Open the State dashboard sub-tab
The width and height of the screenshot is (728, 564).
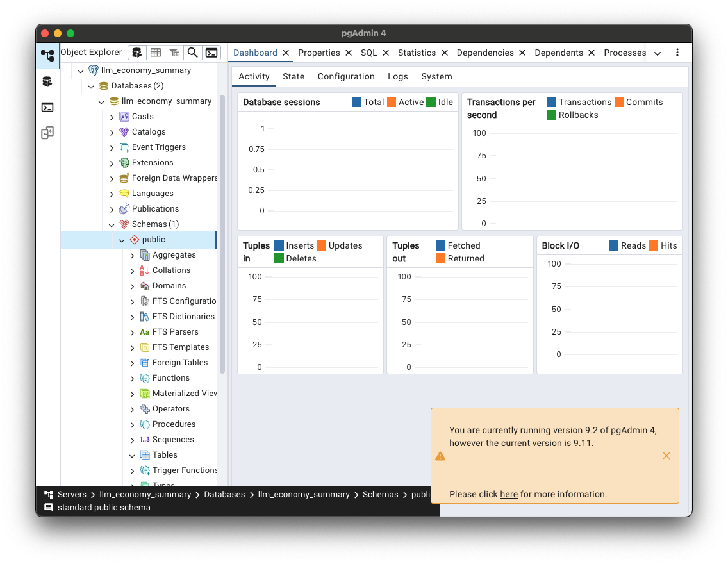(x=294, y=77)
